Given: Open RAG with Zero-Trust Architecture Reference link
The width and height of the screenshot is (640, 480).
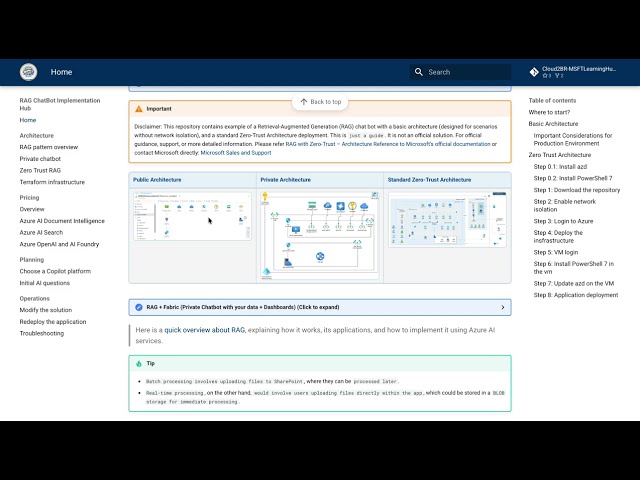Looking at the screenshot, I should 388,144.
